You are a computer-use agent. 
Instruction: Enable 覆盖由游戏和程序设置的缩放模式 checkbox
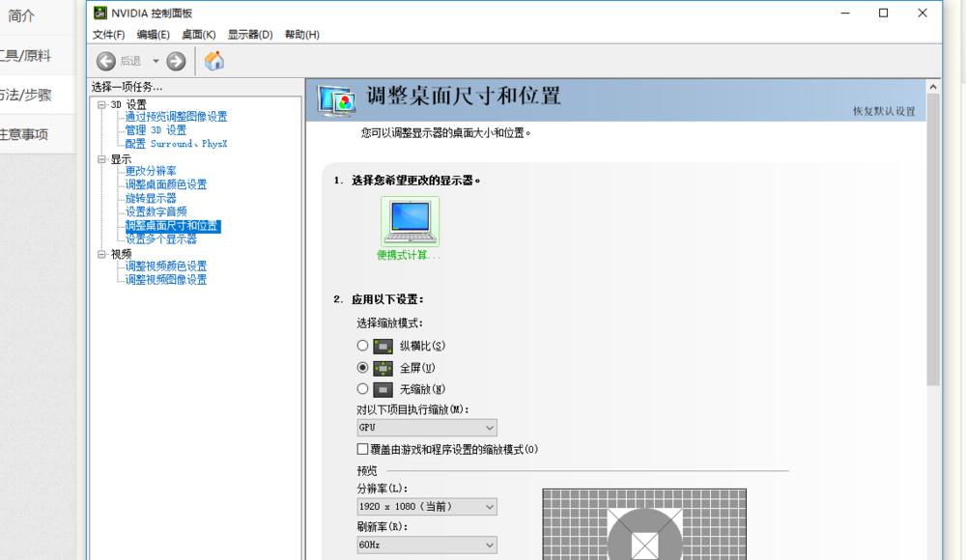(362, 449)
